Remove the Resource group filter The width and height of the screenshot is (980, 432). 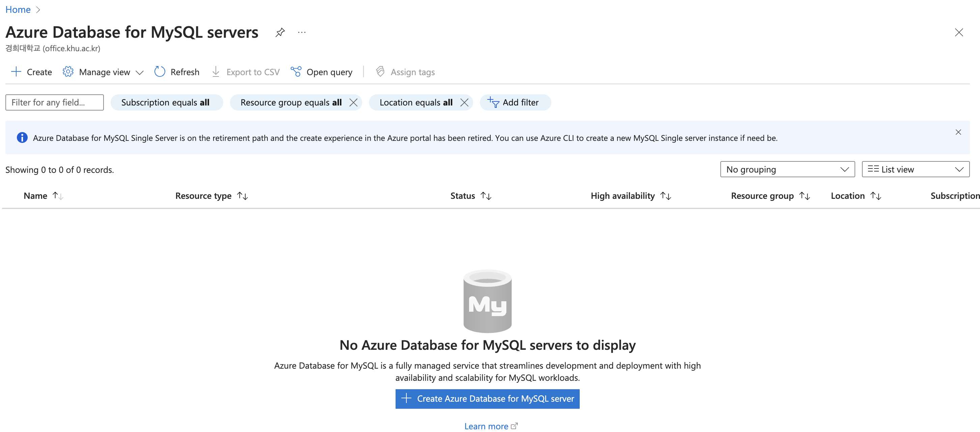click(353, 102)
